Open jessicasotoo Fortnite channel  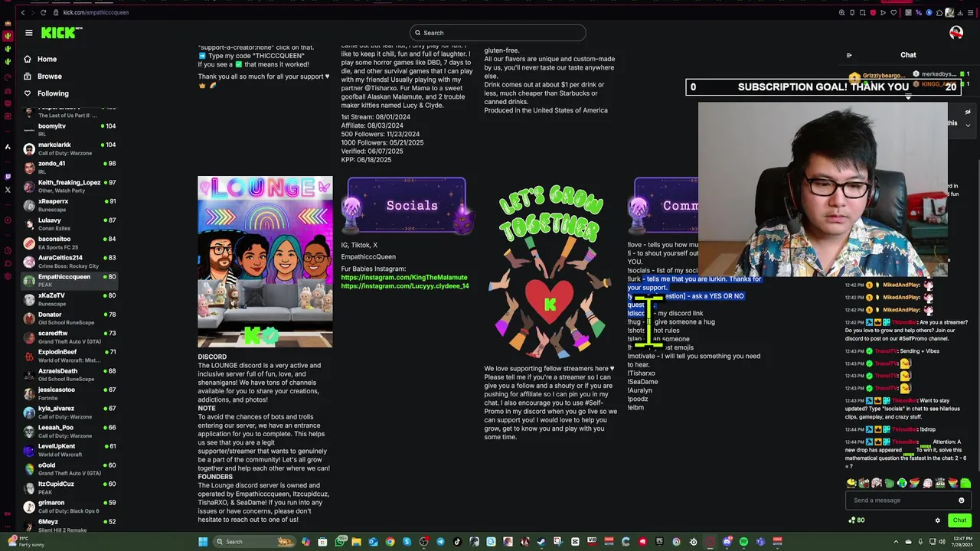[69, 393]
